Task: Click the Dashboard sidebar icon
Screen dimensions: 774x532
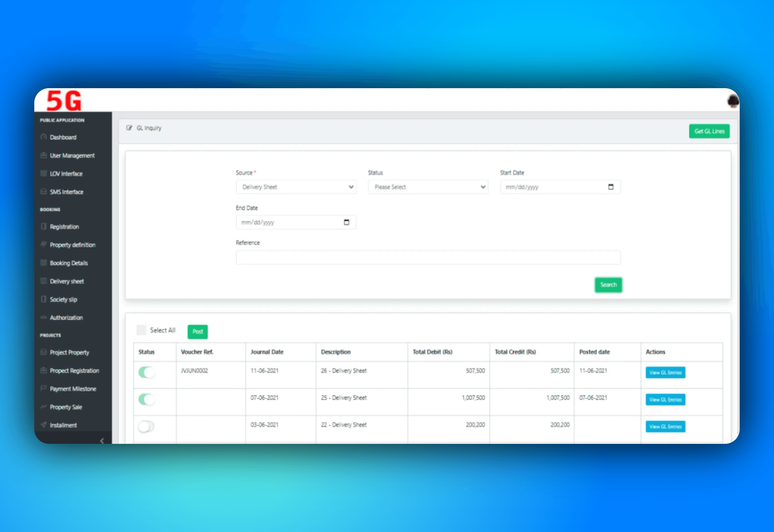Action: pos(43,137)
